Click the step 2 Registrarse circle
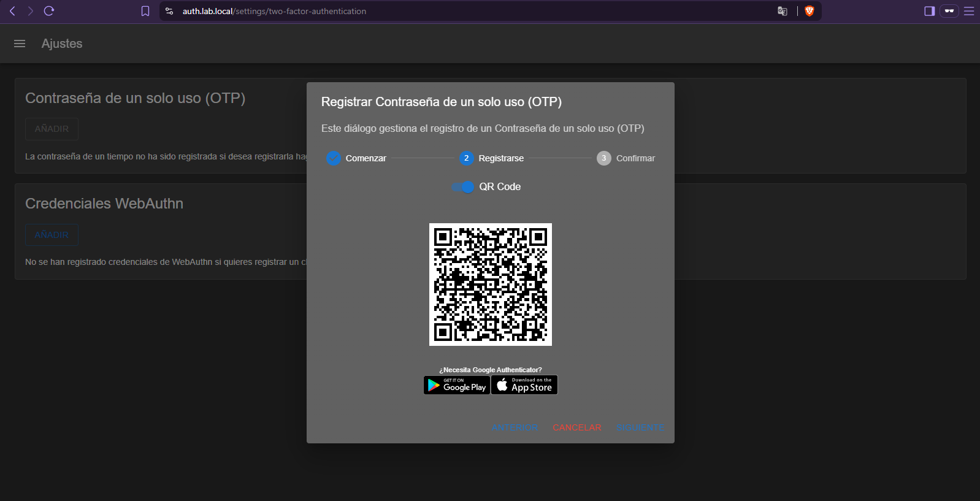This screenshot has width=980, height=501. (467, 158)
